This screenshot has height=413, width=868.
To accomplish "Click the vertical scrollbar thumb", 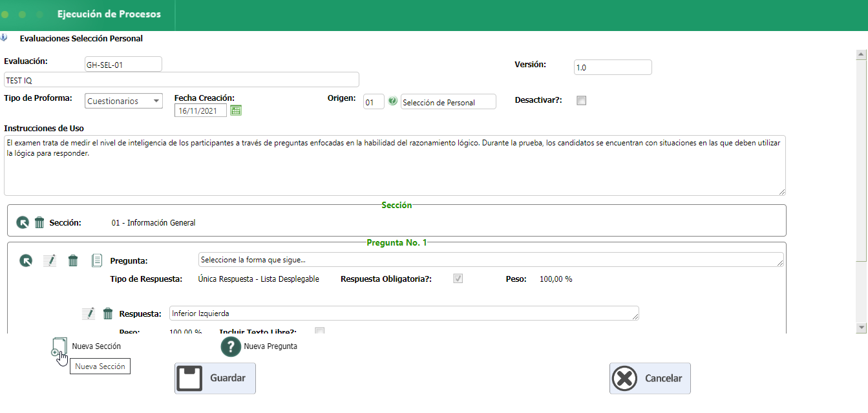I will tap(860, 162).
